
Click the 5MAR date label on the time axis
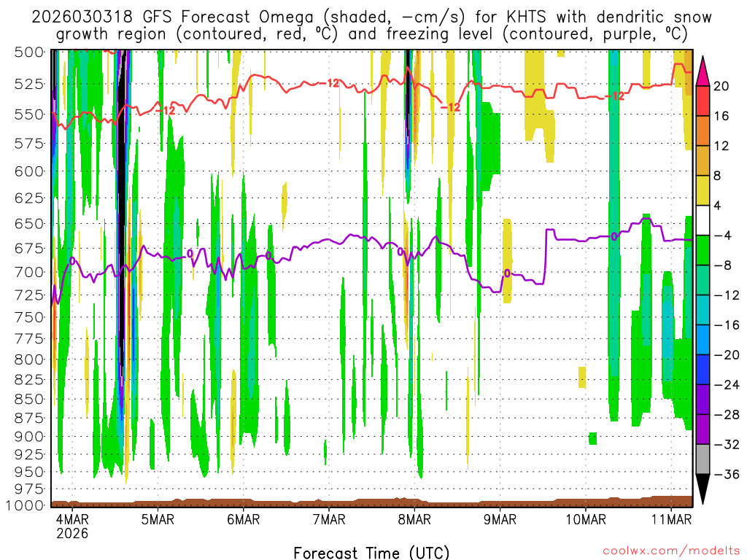(158, 519)
